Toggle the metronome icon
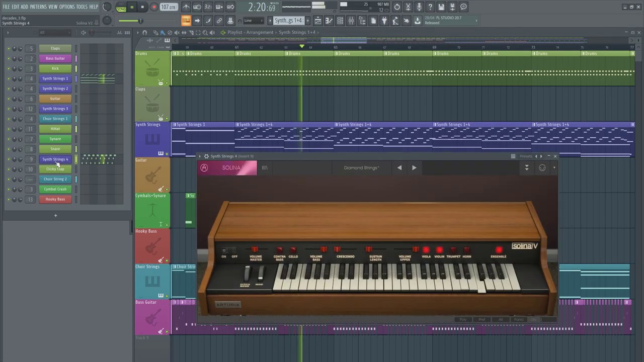 pos(186,7)
